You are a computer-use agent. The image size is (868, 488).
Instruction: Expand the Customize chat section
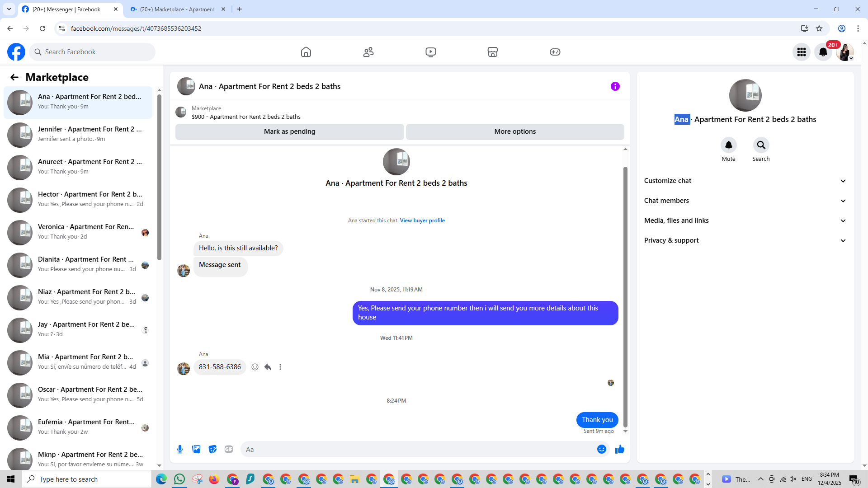coord(745,181)
